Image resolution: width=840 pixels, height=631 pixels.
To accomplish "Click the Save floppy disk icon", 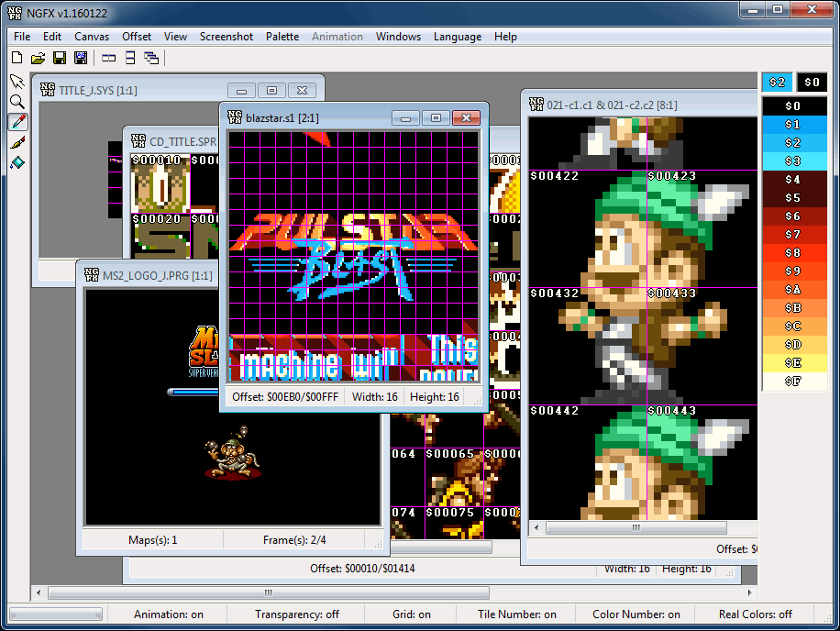I will pyautogui.click(x=59, y=58).
